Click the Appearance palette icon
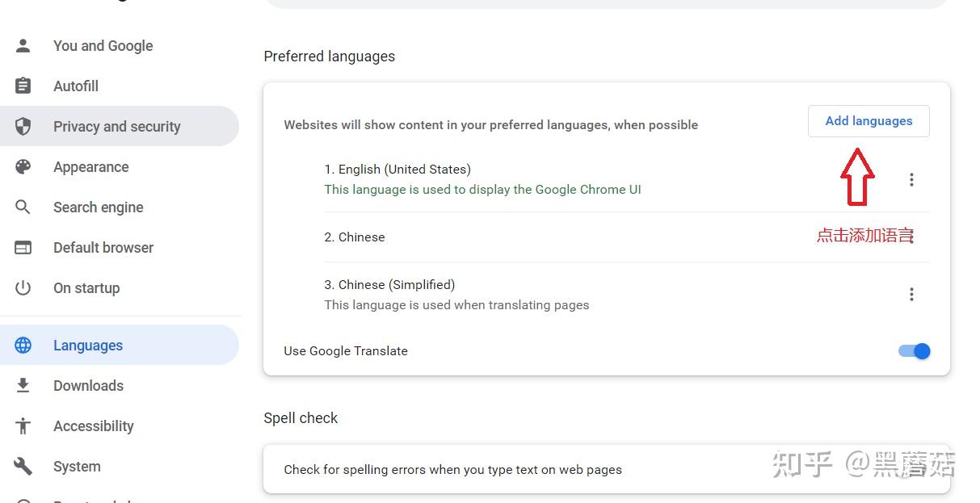 coord(23,167)
